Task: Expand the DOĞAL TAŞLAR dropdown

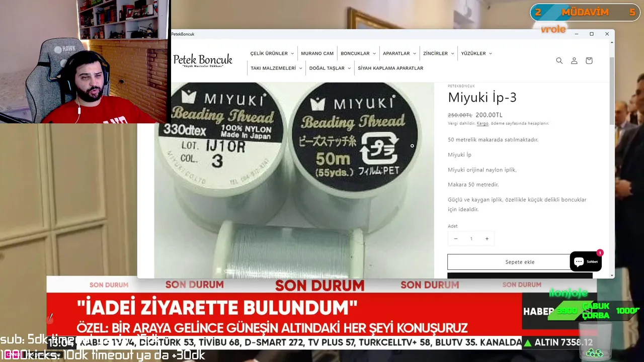Action: pyautogui.click(x=330, y=68)
